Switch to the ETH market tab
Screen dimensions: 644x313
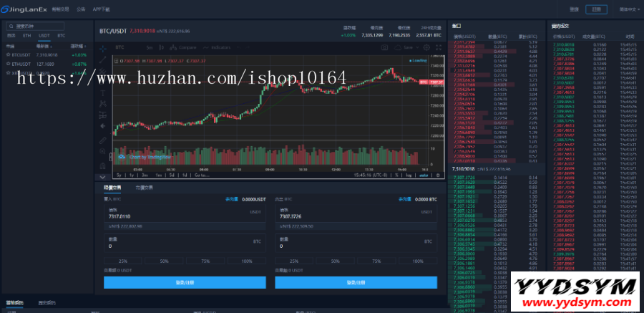click(x=27, y=35)
